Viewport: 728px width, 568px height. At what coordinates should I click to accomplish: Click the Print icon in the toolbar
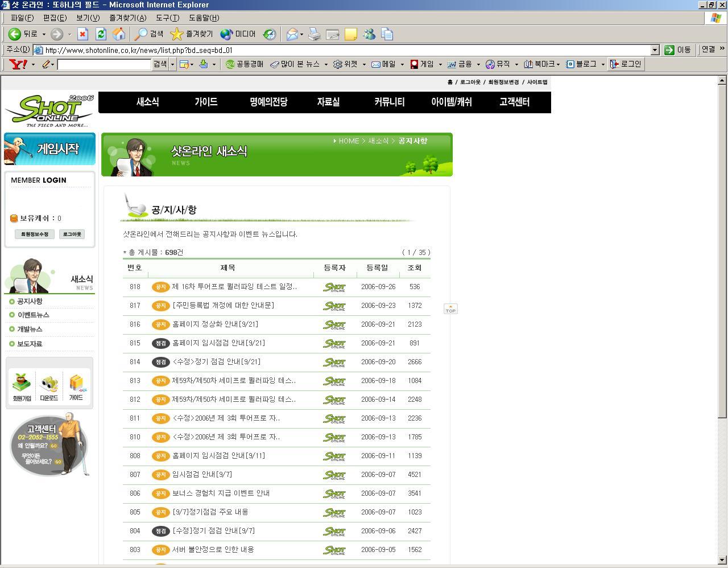coord(315,34)
